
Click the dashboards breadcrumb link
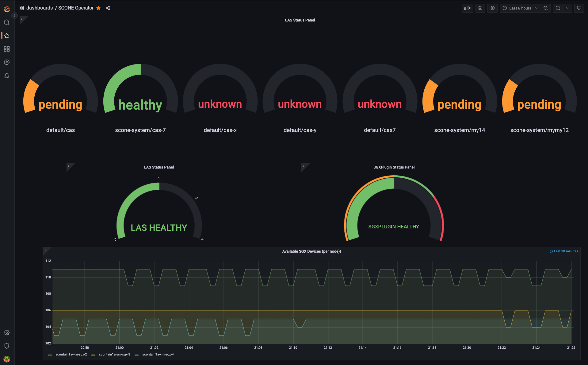pyautogui.click(x=39, y=8)
